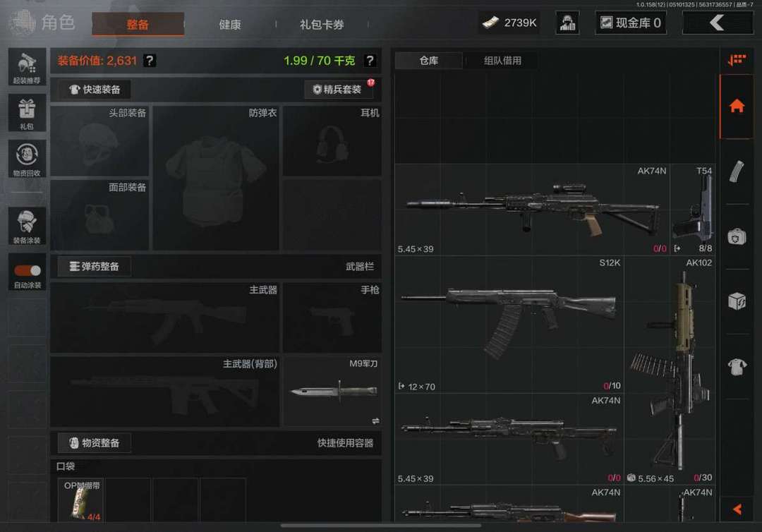The image size is (762, 532).
Task: Open the 装备涂装 equipment skin icon
Action: [x=28, y=226]
